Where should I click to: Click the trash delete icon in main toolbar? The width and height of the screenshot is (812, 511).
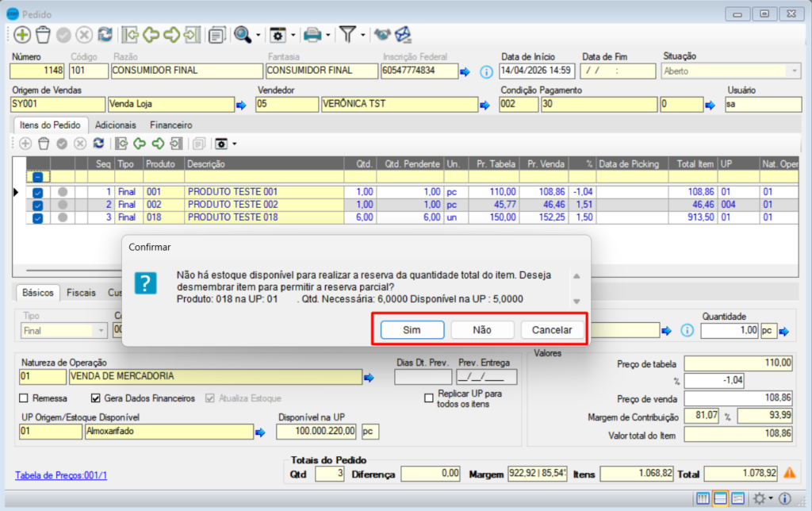(x=43, y=34)
